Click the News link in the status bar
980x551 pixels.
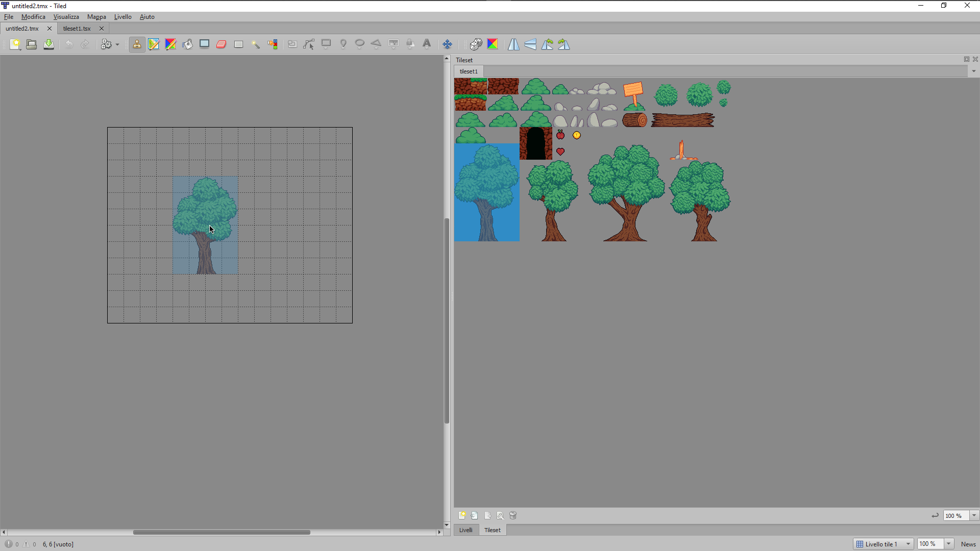967,544
